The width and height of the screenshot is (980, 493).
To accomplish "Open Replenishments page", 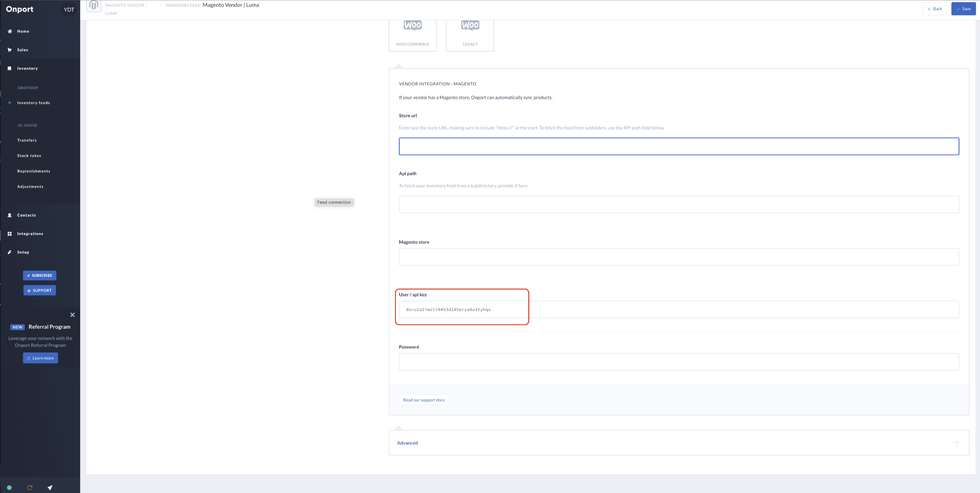I will pyautogui.click(x=33, y=171).
